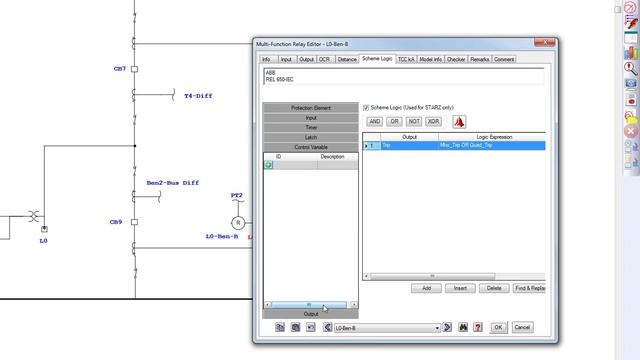Click the Insert button
Image resolution: width=640 pixels, height=360 pixels.
(460, 288)
